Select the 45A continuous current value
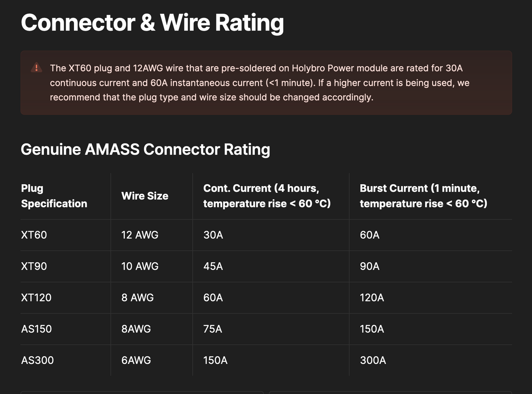 tap(213, 266)
